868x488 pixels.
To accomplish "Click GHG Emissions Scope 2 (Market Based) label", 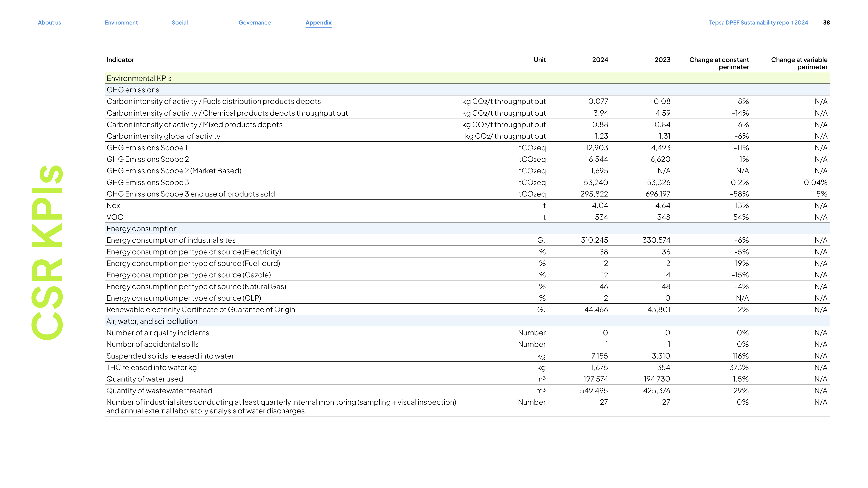I will click(x=174, y=171).
